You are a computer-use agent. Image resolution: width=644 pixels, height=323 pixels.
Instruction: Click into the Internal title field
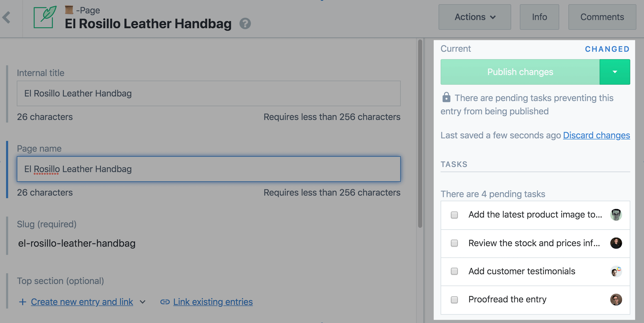208,93
